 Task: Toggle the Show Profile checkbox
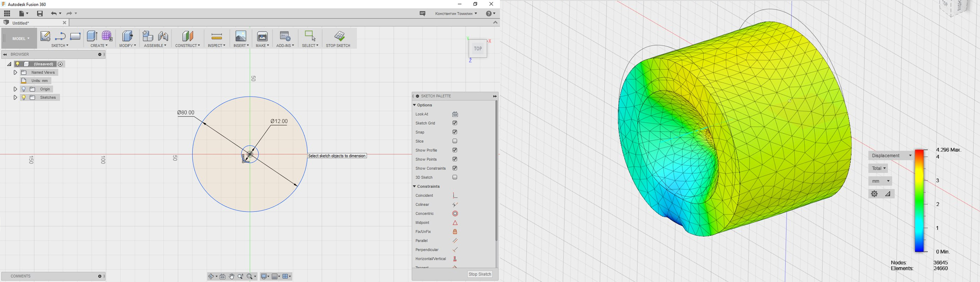pyautogui.click(x=455, y=150)
